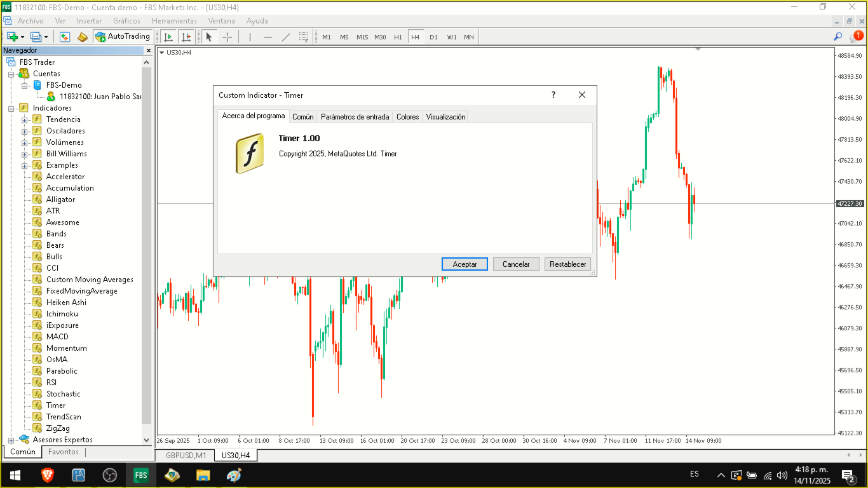Viewport: 868px width, 488px height.
Task: Open the Gráficos menu
Action: click(x=126, y=21)
